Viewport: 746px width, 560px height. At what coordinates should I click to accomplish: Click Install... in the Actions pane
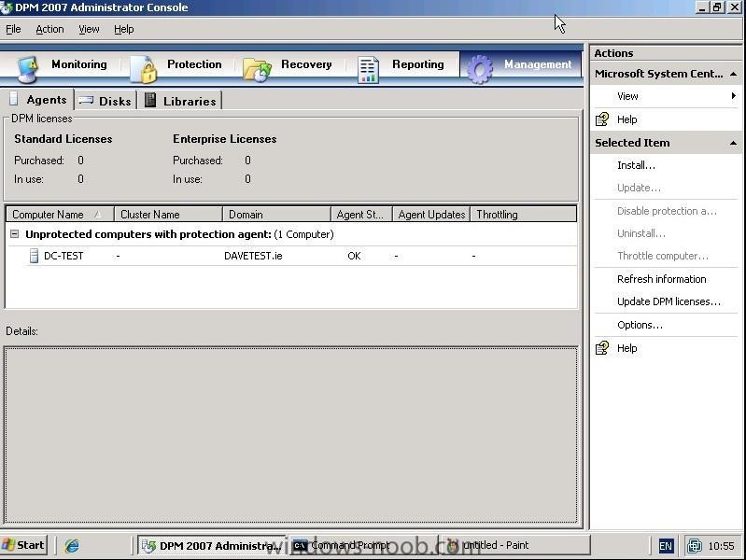click(x=636, y=165)
